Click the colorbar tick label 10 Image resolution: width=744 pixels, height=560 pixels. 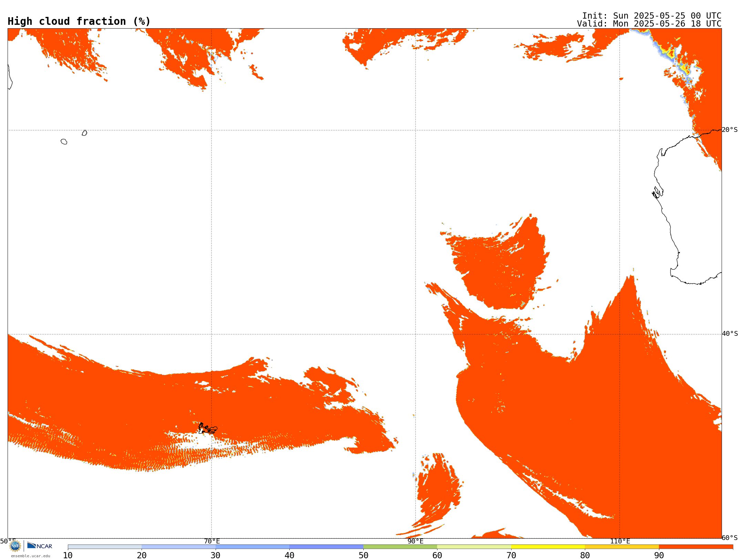click(68, 556)
